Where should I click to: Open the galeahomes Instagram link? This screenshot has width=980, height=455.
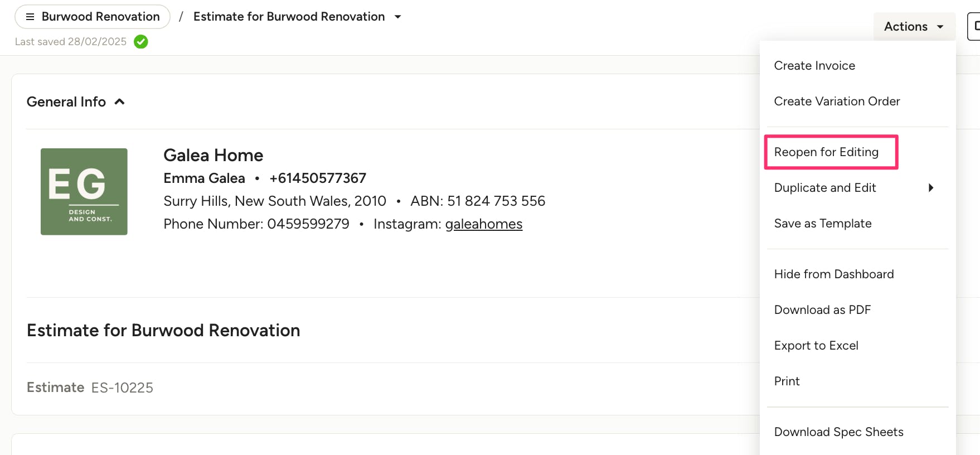[483, 224]
